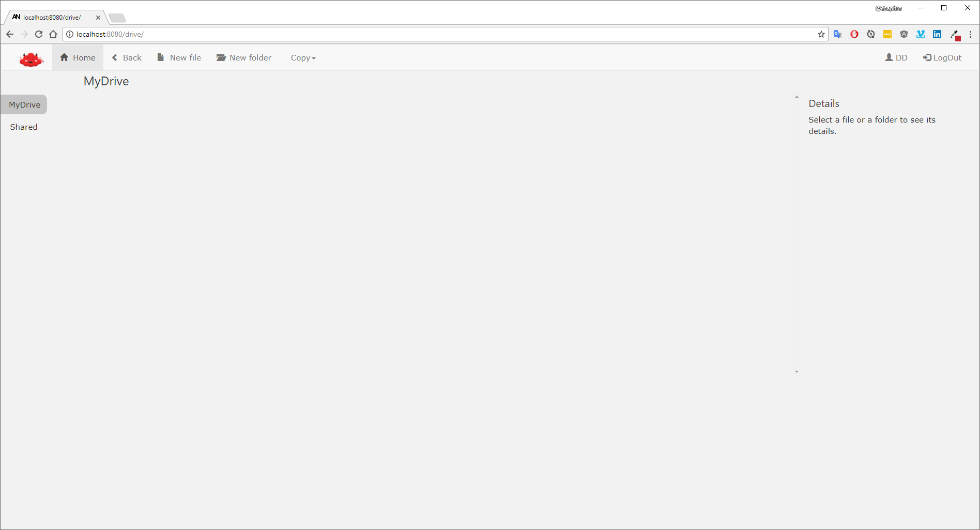Image resolution: width=980 pixels, height=530 pixels.
Task: Reload the page with refresh icon
Action: coord(39,34)
